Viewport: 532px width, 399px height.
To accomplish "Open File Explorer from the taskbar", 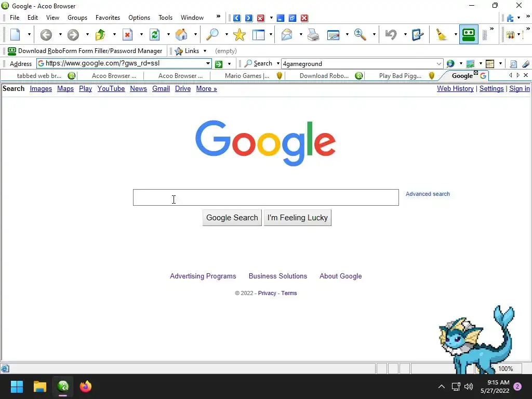I will [39, 387].
